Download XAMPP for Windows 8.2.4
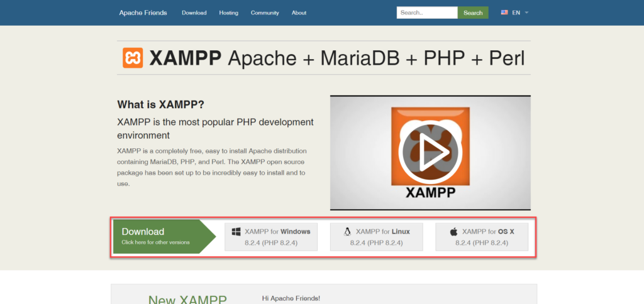The height and width of the screenshot is (304, 644). [271, 237]
